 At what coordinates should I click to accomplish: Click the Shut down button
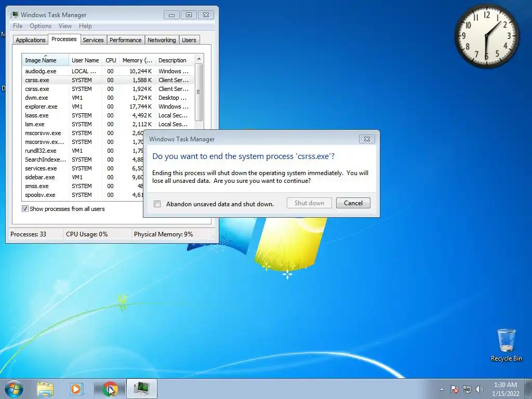point(309,203)
